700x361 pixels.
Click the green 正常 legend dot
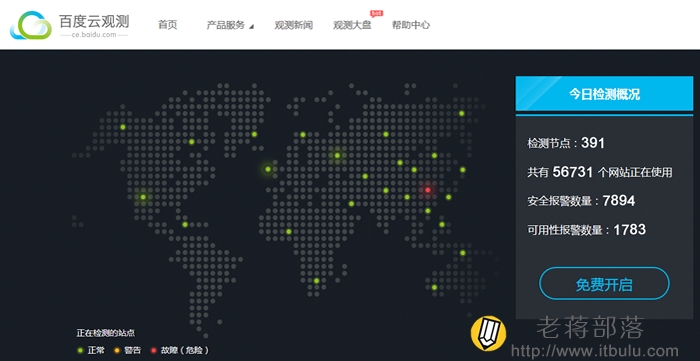pos(80,350)
